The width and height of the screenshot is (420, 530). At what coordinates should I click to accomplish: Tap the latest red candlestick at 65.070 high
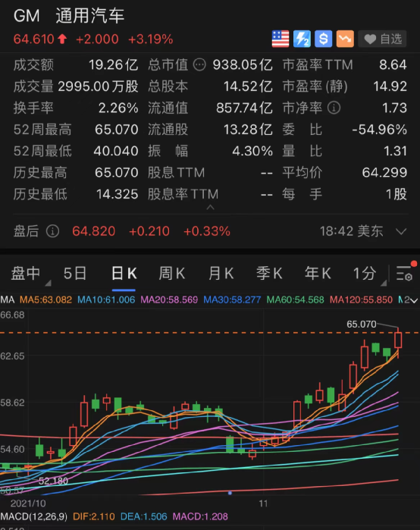click(398, 340)
